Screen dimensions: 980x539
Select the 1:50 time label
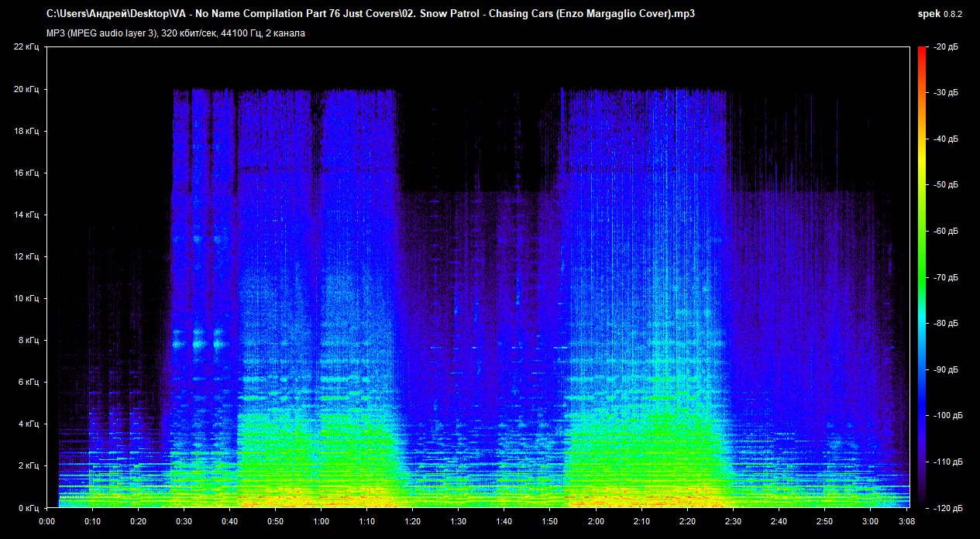(550, 522)
